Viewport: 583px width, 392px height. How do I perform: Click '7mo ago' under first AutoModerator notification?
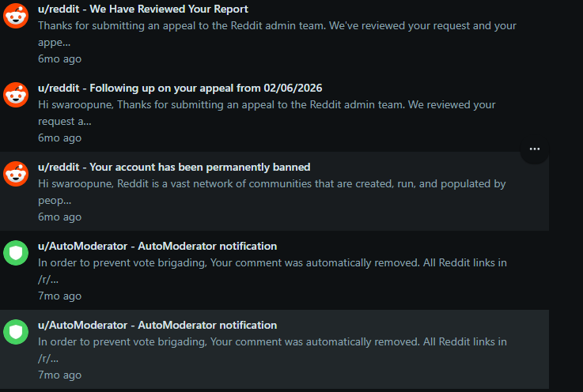coord(59,296)
